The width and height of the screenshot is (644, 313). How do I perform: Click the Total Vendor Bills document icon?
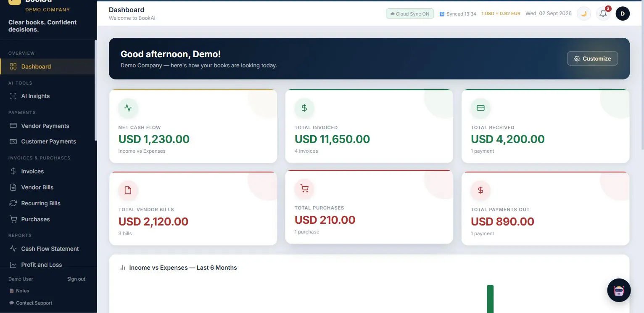tap(128, 190)
